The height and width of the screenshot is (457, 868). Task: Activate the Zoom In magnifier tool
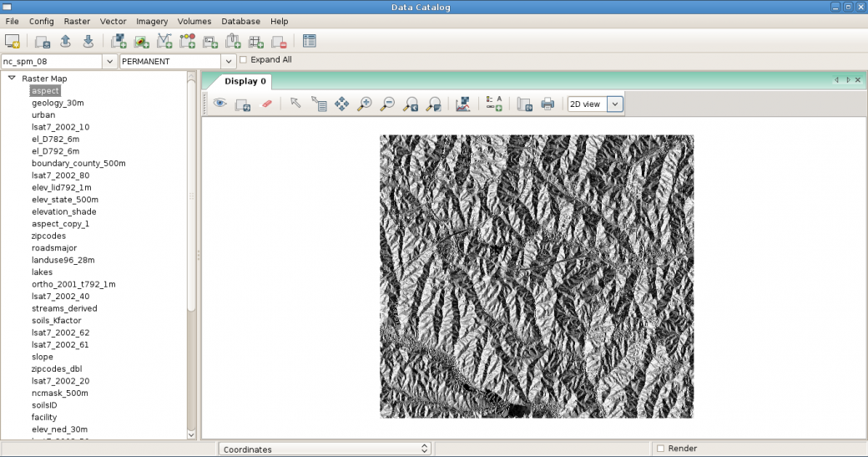tap(364, 104)
